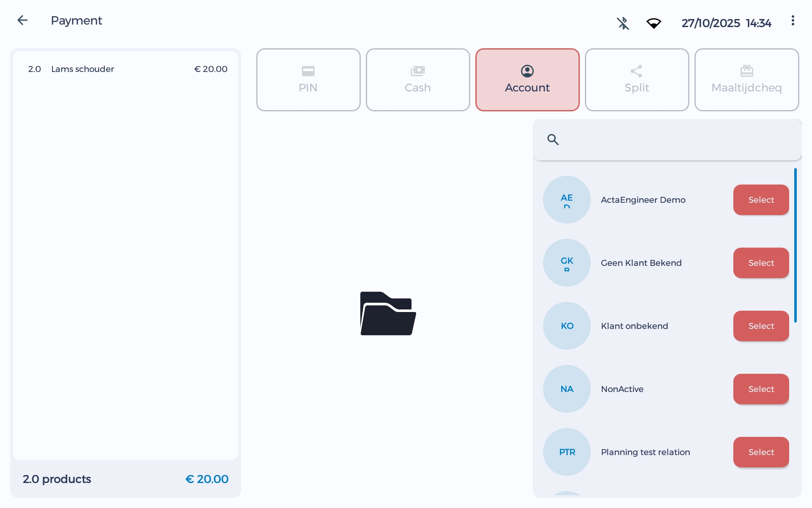This screenshot has height=508, width=812.
Task: Pick the Maaltijdcheq payment option
Action: pyautogui.click(x=746, y=80)
